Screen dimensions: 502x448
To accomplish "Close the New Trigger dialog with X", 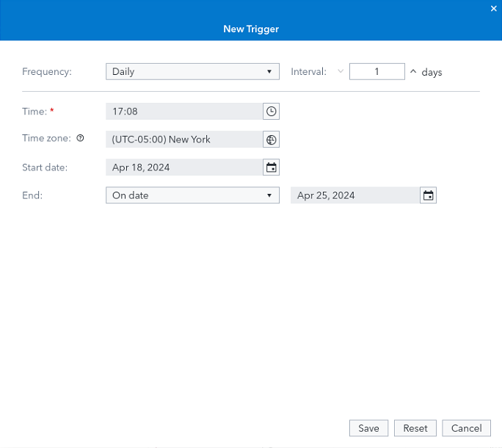I will point(494,9).
